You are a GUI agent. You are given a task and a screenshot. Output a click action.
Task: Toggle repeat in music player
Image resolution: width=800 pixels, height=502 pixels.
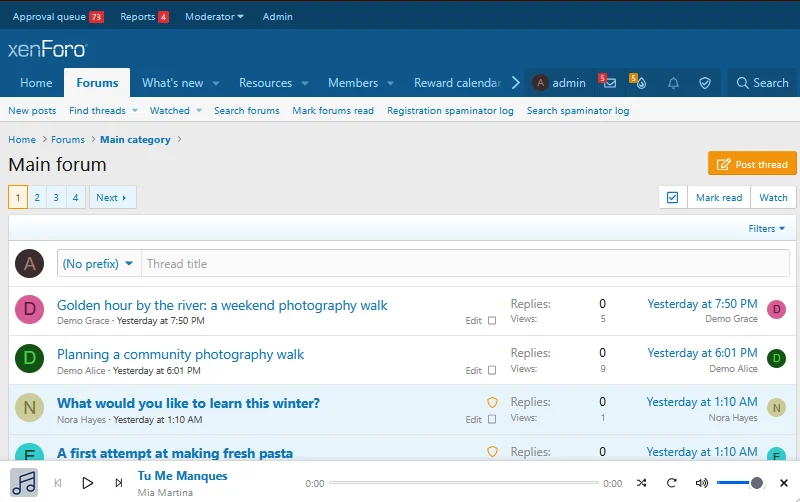point(671,483)
